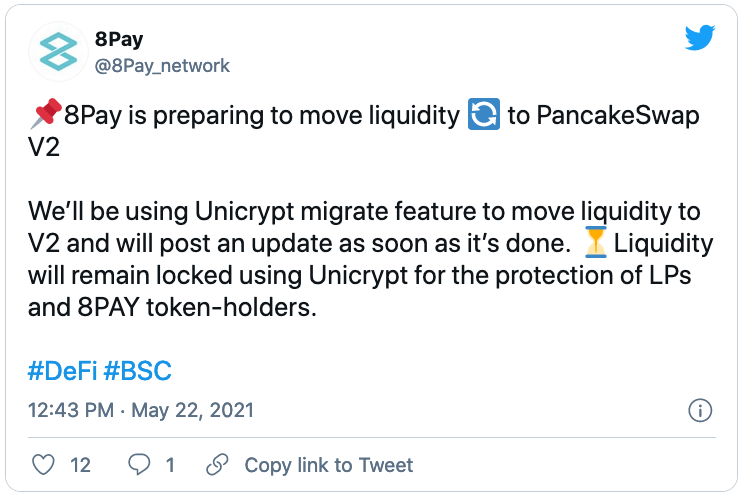
Task: Click the chain link icon
Action: (x=217, y=464)
